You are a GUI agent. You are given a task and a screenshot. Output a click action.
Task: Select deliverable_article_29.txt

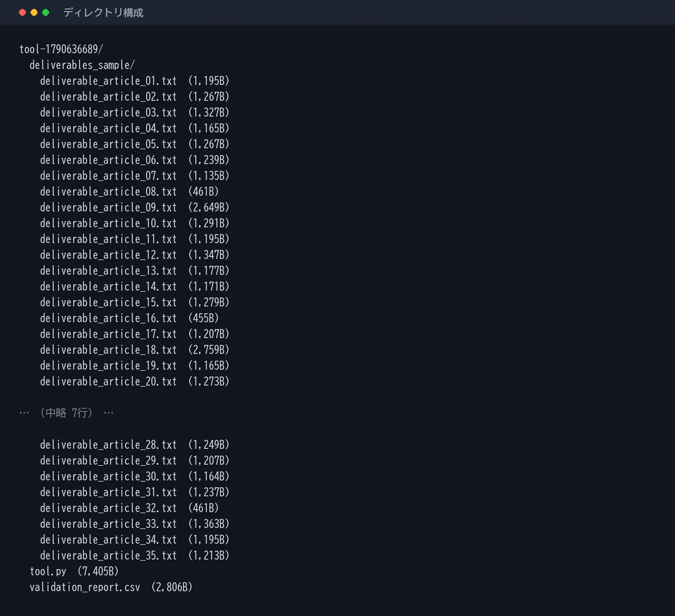tap(109, 460)
